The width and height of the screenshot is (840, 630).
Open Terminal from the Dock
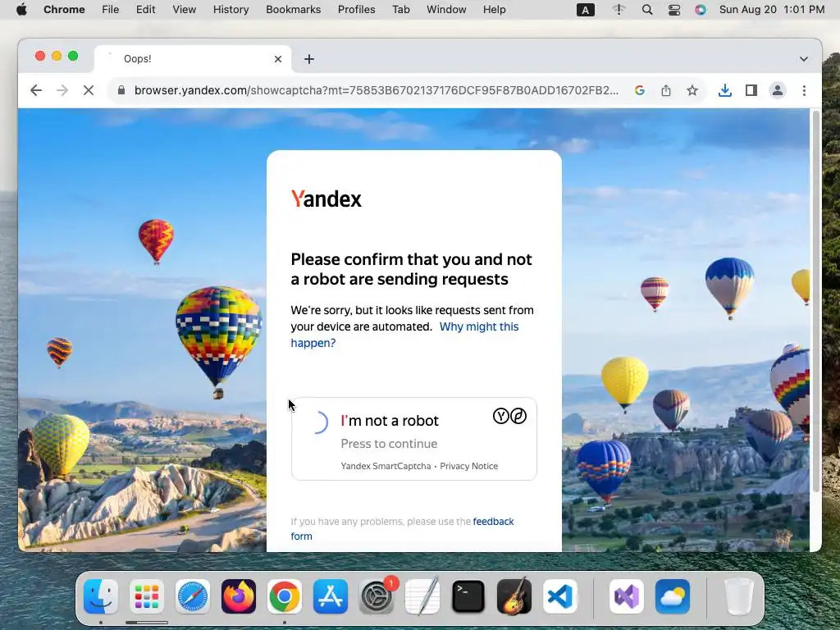[x=468, y=596]
